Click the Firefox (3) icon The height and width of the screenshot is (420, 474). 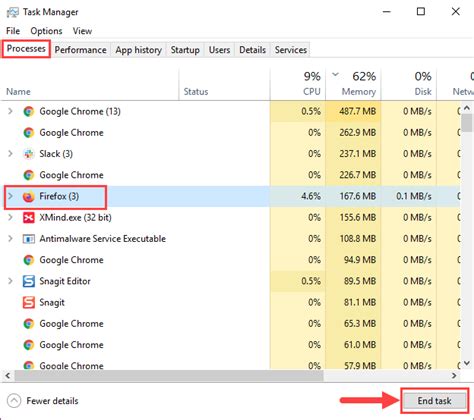tap(29, 196)
